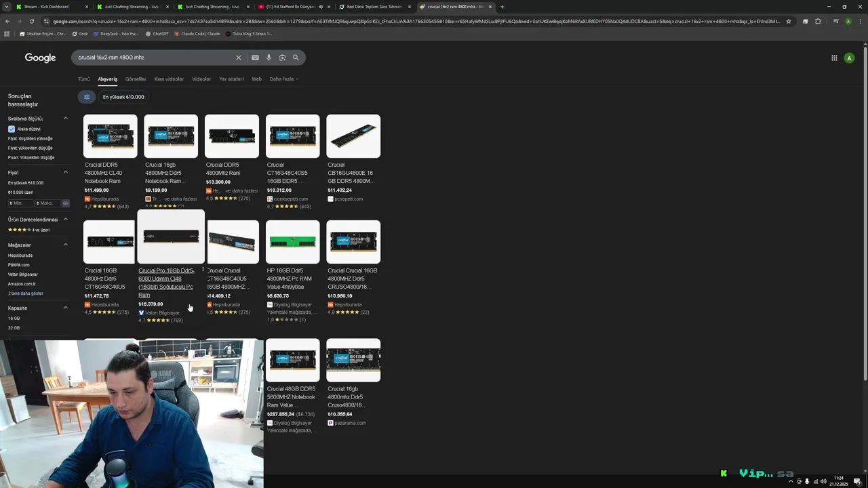The image size is (868, 488).
Task: Collapse the Fiyat filter section
Action: [x=66, y=172]
